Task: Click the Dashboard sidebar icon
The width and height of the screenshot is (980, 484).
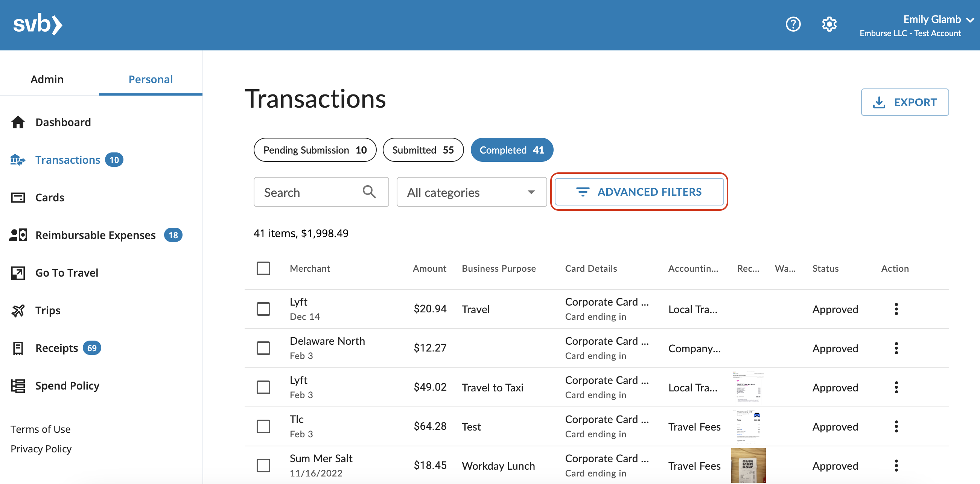Action: coord(17,122)
